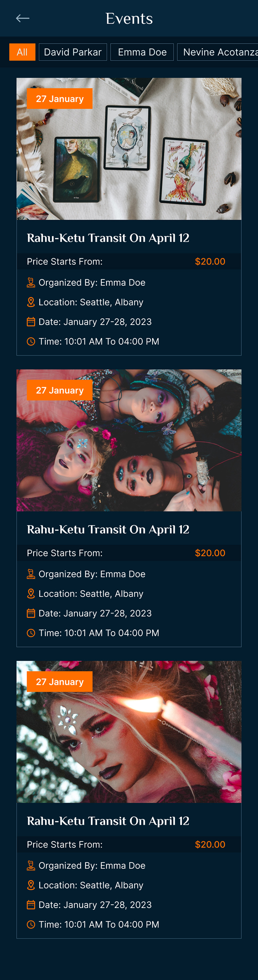Click clock icon in first event card
Screen dimensions: 258x980
(31, 342)
